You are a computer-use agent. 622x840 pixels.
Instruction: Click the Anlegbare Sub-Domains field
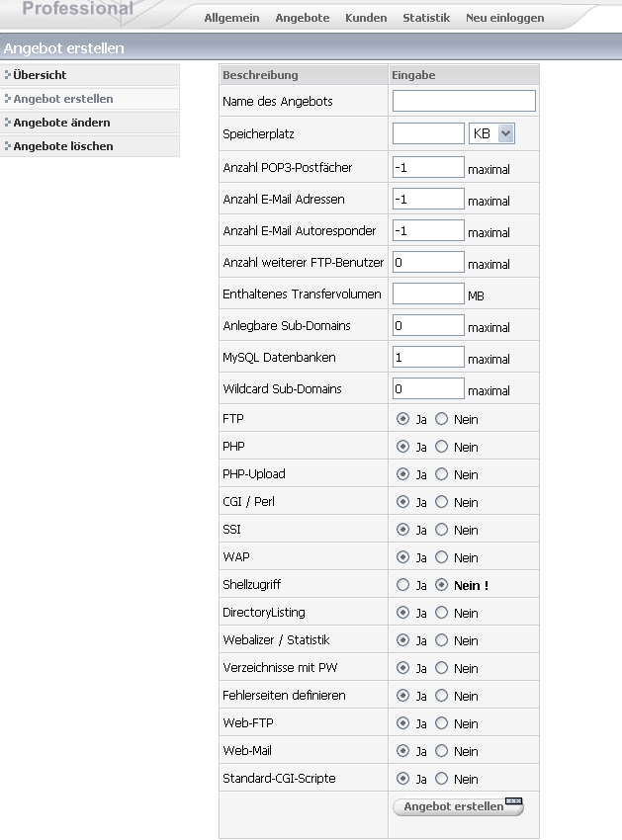click(x=428, y=325)
